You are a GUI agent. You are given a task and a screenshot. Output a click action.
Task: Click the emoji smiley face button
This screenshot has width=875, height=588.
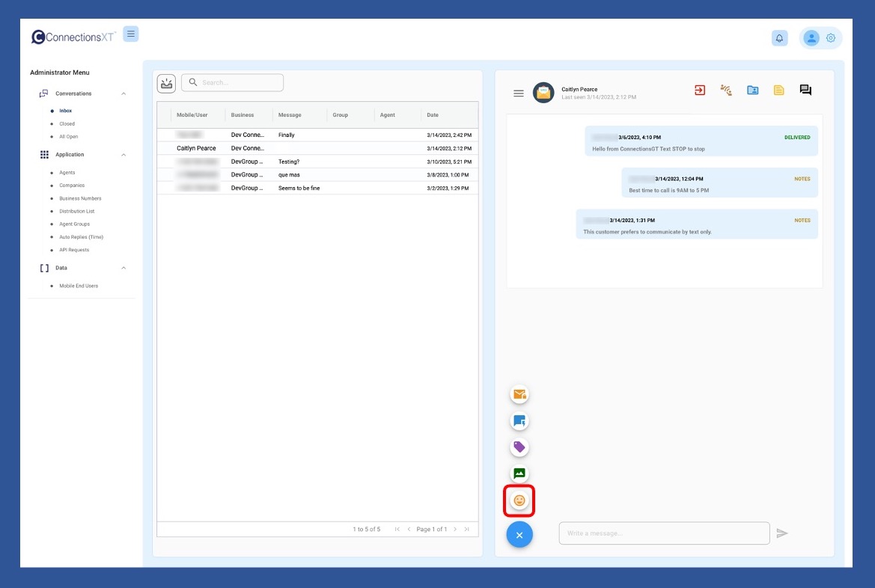pyautogui.click(x=519, y=500)
